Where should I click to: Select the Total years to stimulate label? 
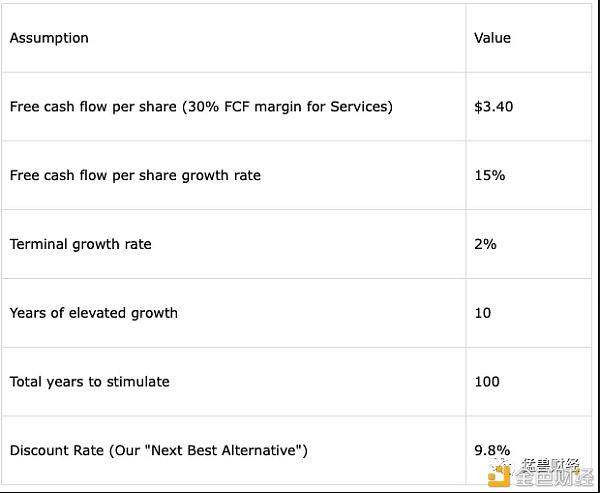point(90,381)
